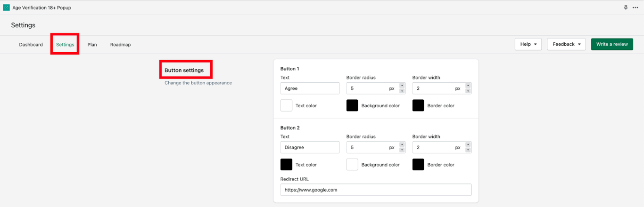The height and width of the screenshot is (207, 644).
Task: Change Button 1 background color swatch
Action: 352,105
